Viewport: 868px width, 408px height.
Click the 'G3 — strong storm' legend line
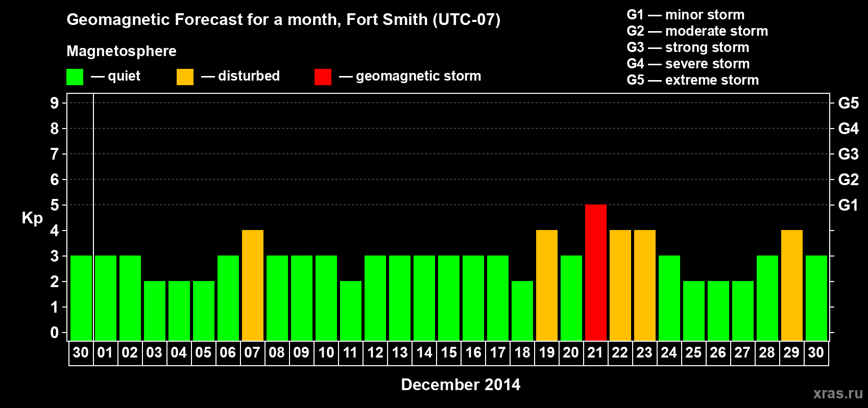[x=688, y=47]
